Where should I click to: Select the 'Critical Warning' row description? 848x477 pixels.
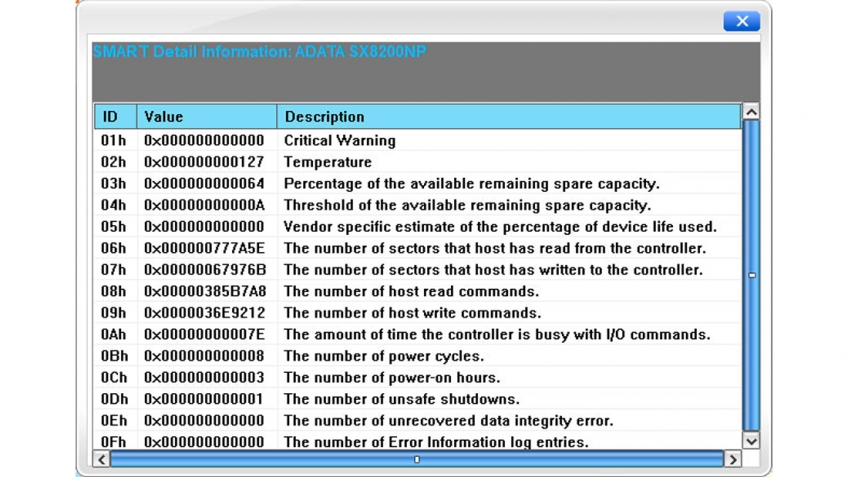340,141
